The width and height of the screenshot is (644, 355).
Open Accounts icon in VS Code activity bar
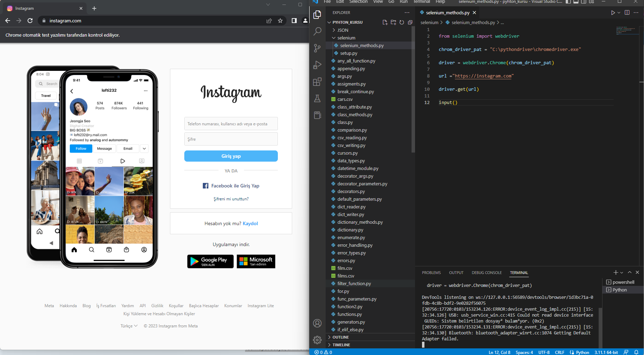click(x=317, y=323)
